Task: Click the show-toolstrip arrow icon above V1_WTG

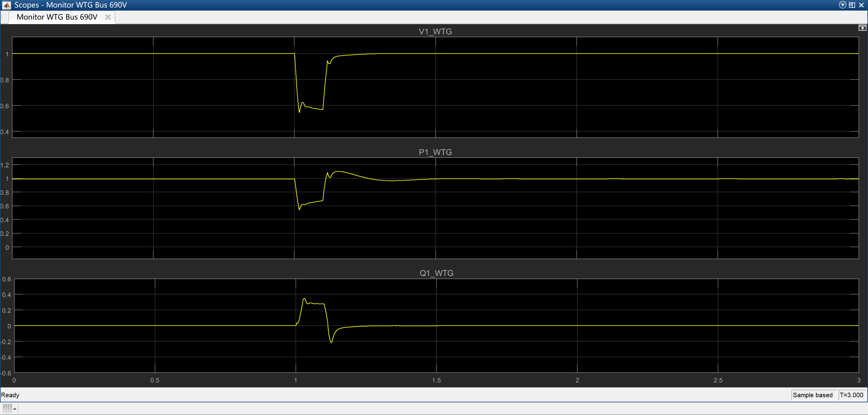Action: click(x=862, y=28)
